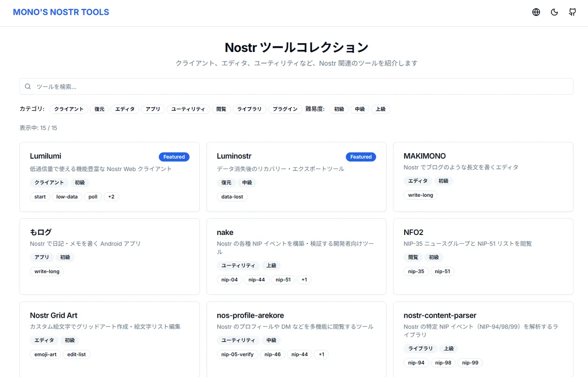
Task: Open the Luminostr card title
Action: pos(234,156)
